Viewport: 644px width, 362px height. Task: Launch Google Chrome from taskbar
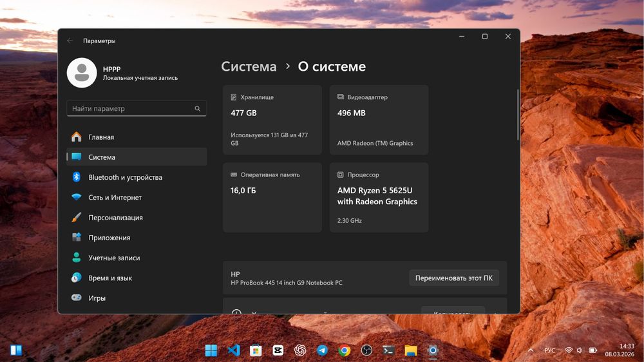345,350
